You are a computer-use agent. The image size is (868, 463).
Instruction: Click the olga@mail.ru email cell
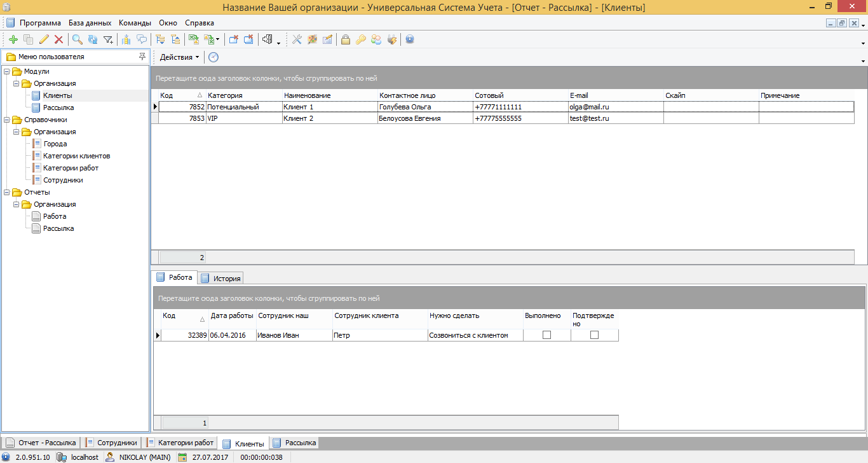coord(616,107)
